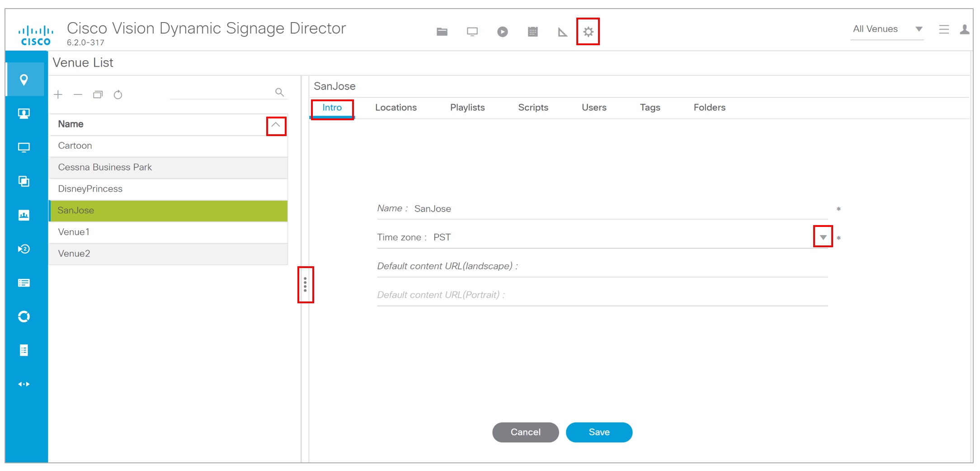Click the Cisco logo

36,35
